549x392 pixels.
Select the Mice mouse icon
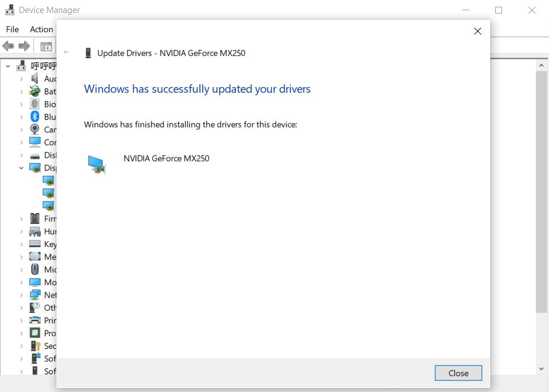[34, 269]
